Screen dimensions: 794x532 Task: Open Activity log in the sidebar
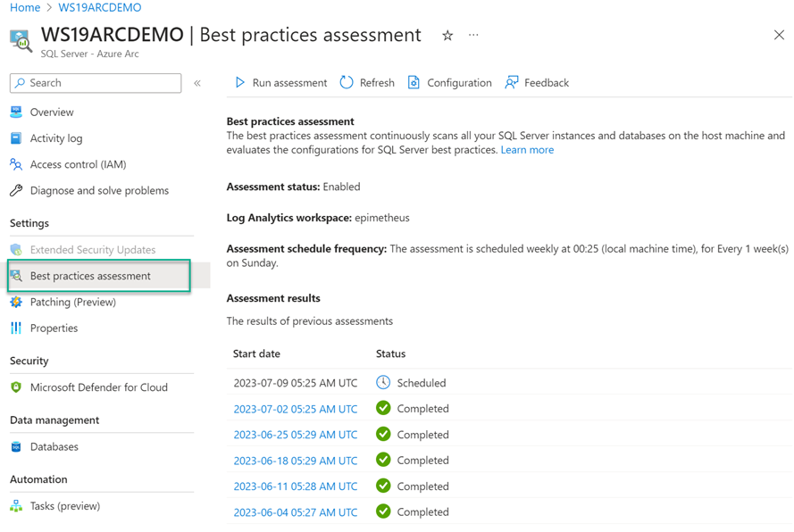(x=55, y=138)
